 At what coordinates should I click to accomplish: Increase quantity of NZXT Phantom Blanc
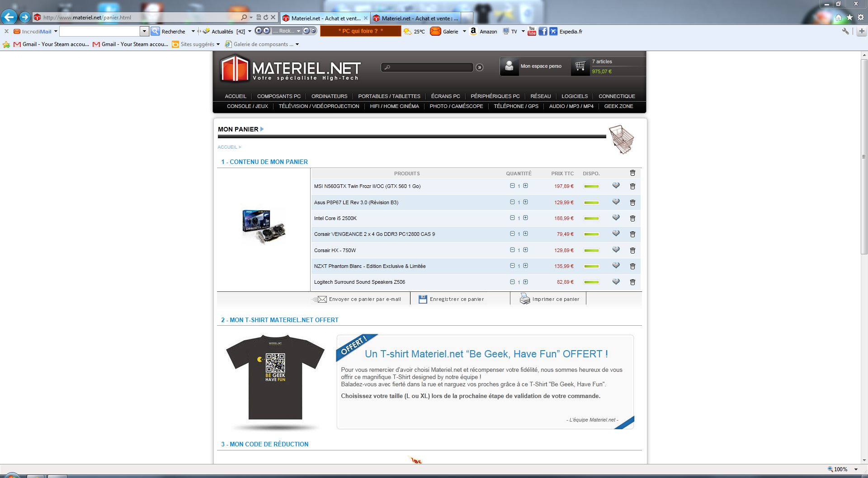(x=525, y=266)
